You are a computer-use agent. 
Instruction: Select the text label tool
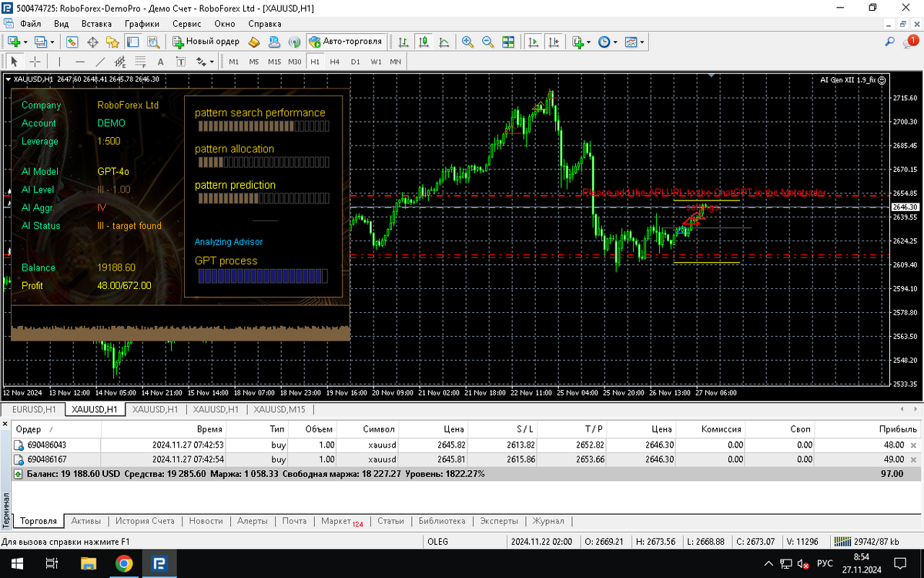(x=181, y=62)
